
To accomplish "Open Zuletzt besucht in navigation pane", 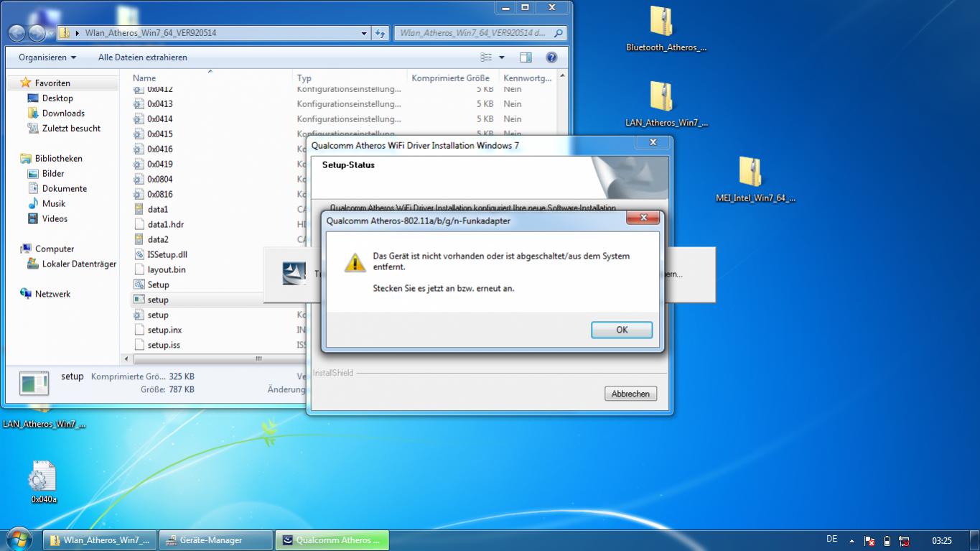I will pos(71,129).
